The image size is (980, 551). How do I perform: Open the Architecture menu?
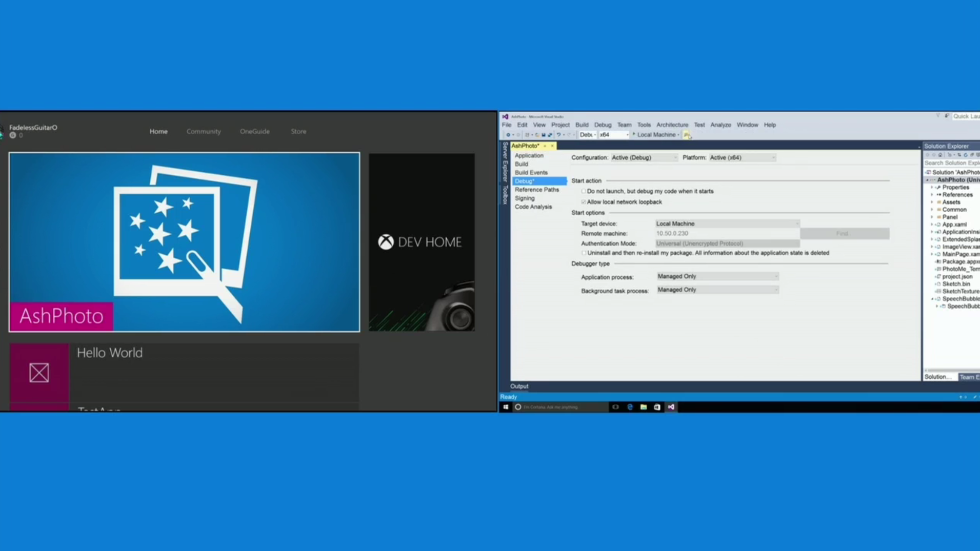click(672, 125)
